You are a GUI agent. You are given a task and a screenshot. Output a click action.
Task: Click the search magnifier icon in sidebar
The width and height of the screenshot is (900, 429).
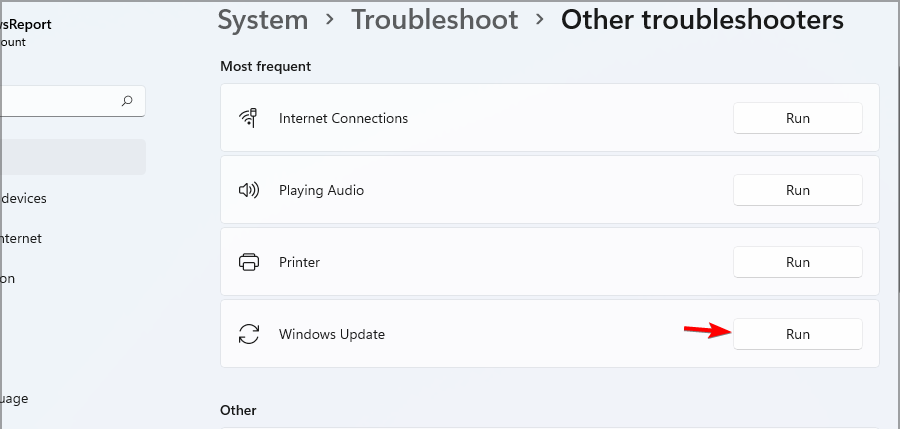pos(127,101)
